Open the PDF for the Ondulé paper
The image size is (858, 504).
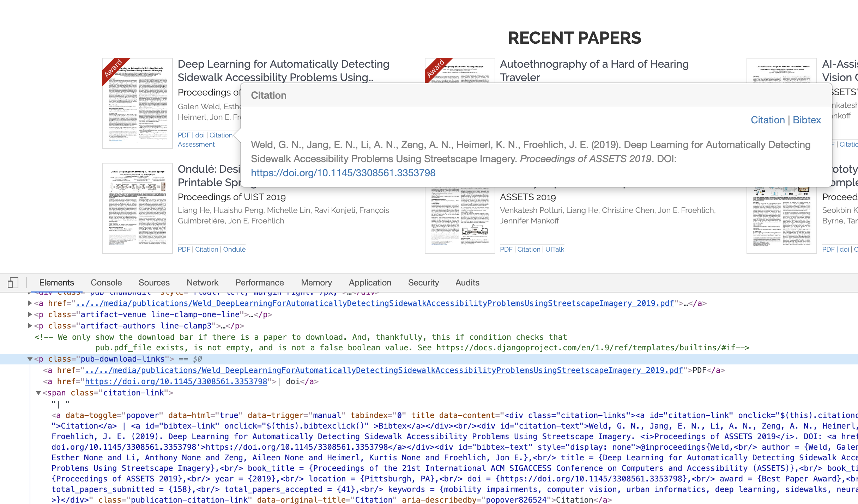184,249
